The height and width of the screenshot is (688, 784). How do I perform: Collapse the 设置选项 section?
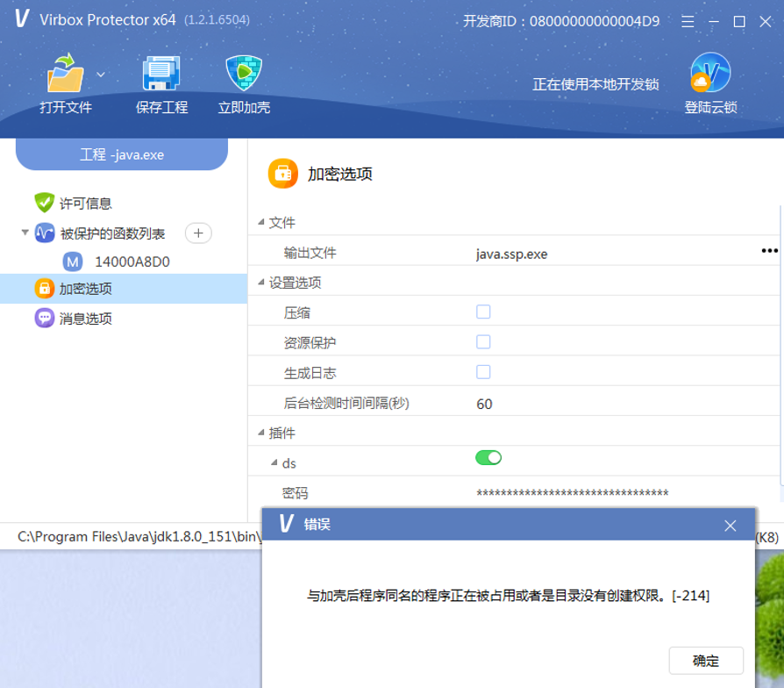click(x=261, y=283)
